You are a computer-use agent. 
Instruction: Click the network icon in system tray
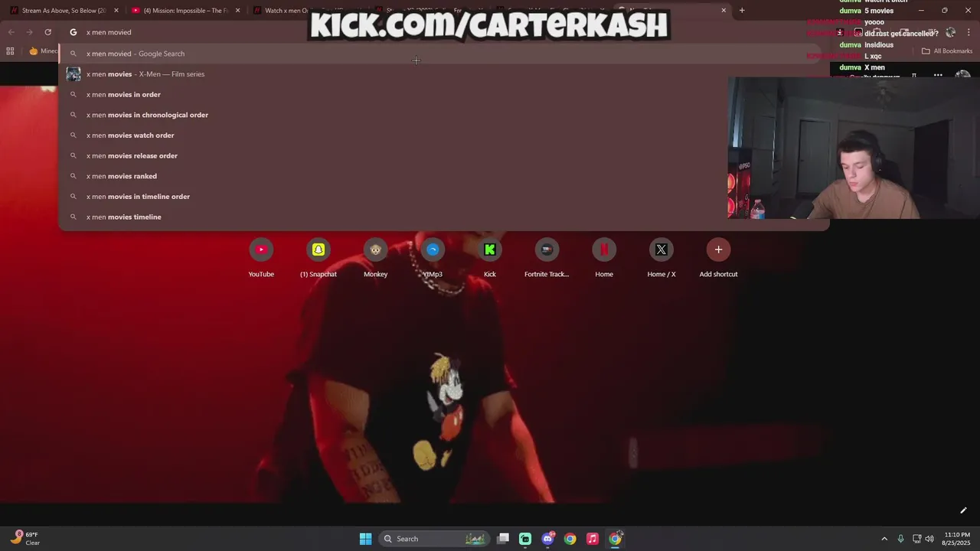click(x=916, y=539)
